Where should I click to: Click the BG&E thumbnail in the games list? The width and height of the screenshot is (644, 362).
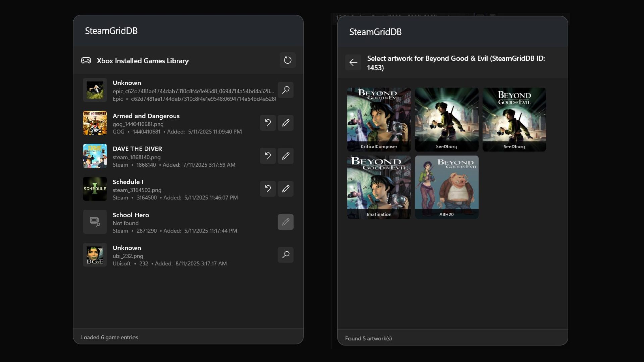coord(95,255)
